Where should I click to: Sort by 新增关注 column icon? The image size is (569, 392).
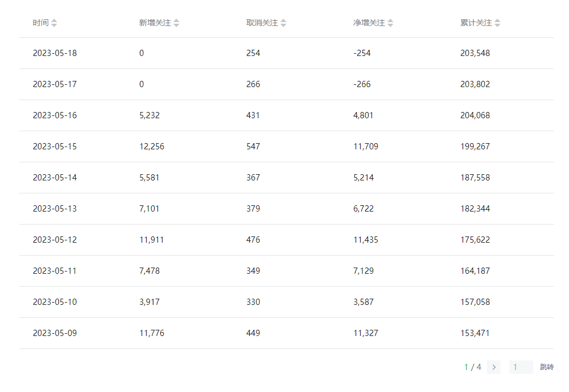176,23
